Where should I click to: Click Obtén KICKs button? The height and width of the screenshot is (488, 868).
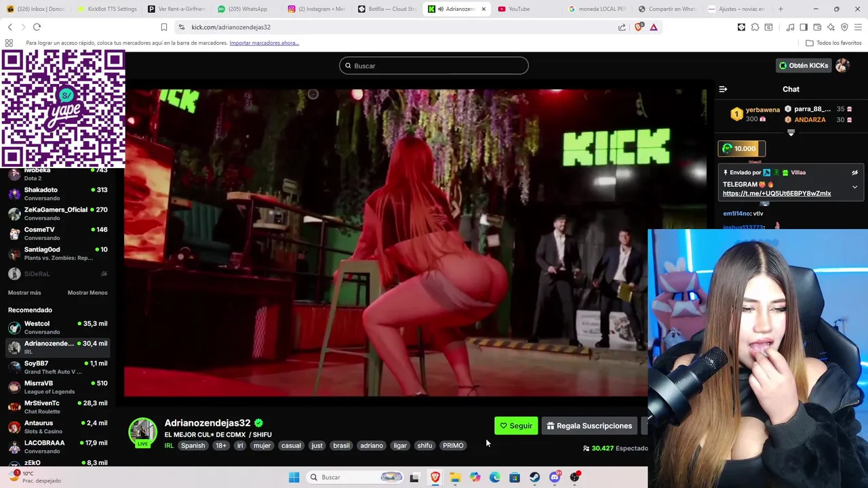[804, 66]
